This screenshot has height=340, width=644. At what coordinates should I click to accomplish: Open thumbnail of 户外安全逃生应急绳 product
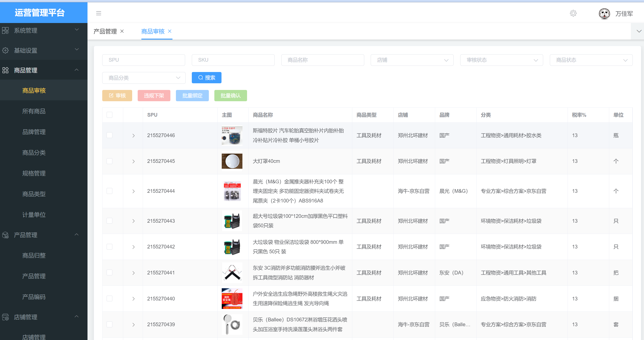coord(232,299)
